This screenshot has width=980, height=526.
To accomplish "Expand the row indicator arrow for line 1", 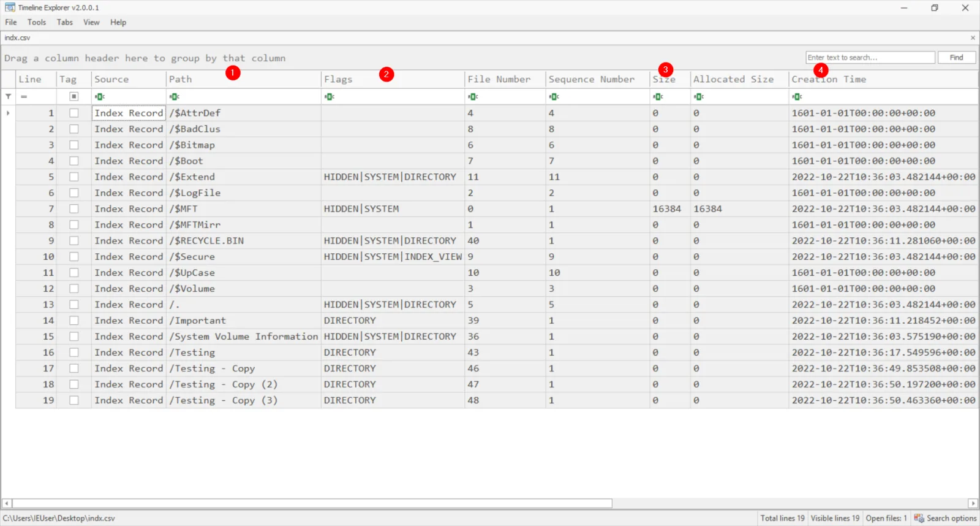I will [x=8, y=113].
